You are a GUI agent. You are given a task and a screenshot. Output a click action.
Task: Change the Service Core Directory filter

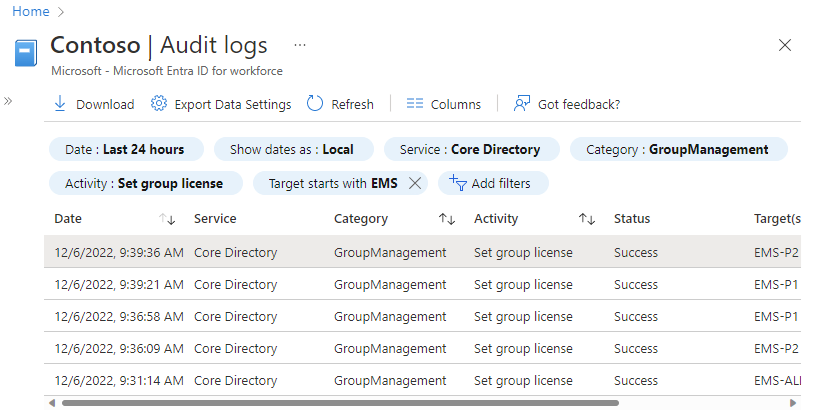point(470,149)
